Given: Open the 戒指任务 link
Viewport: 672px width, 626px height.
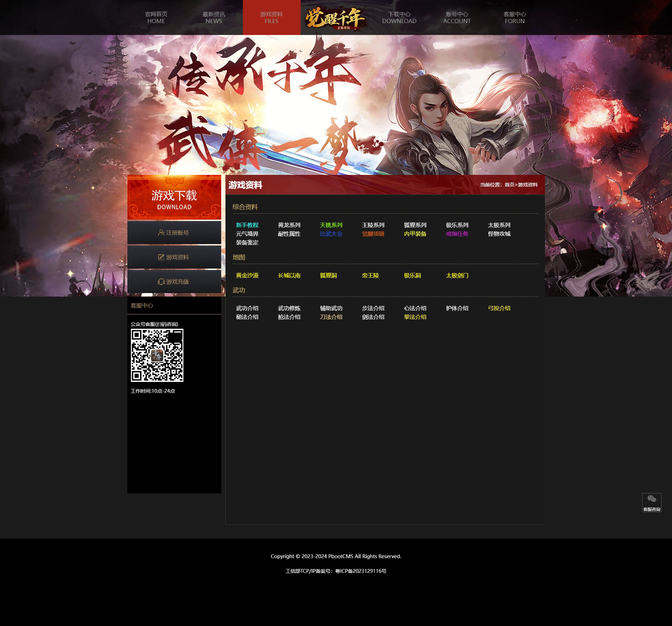Looking at the screenshot, I should [457, 234].
